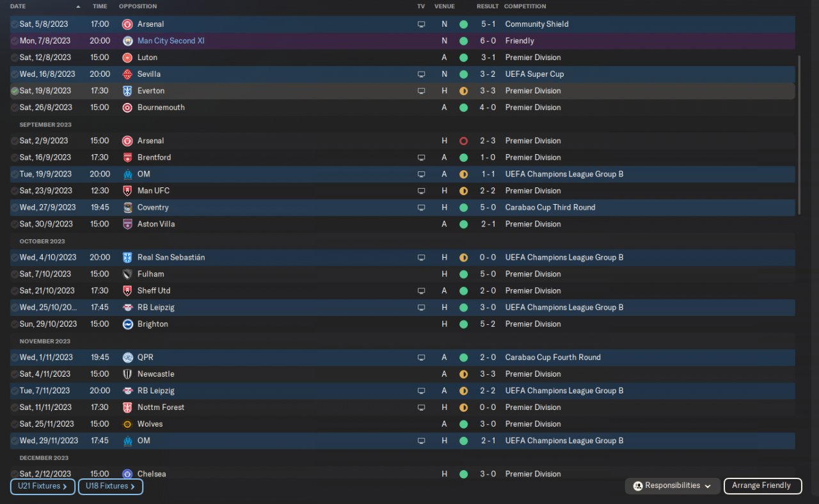Click the draw indicator on the Everton 3-3 row
The width and height of the screenshot is (819, 504).
463,91
